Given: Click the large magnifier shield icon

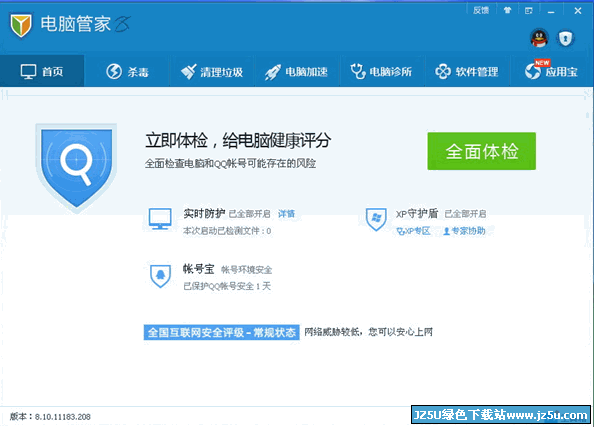Looking at the screenshot, I should point(76,167).
